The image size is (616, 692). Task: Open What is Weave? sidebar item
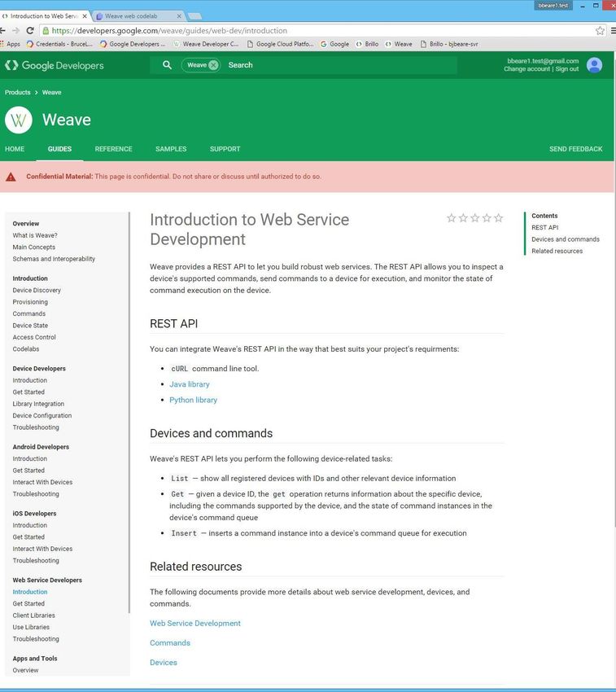coord(35,235)
